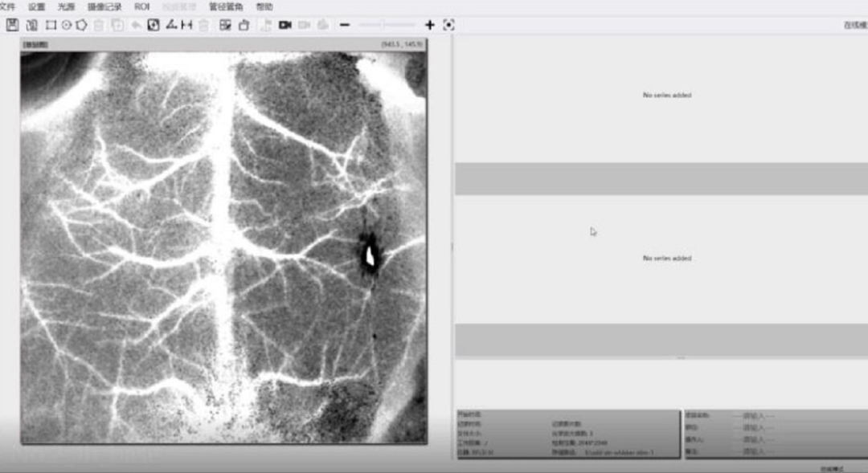Screen dimensions: 868x473
Task: Open the ROI menu
Action: coord(141,6)
